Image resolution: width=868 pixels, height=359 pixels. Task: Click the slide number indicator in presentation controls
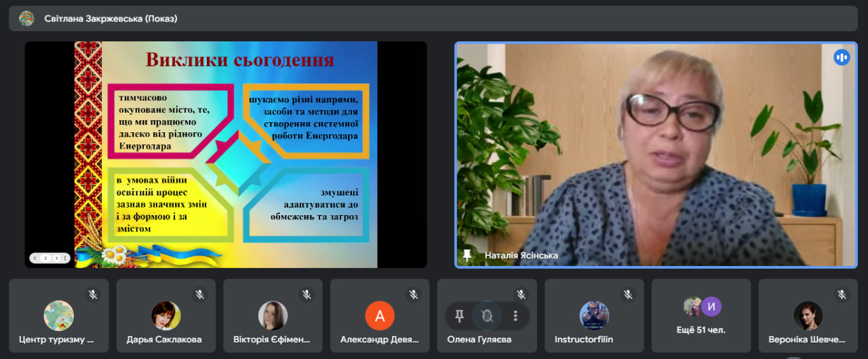point(46,258)
